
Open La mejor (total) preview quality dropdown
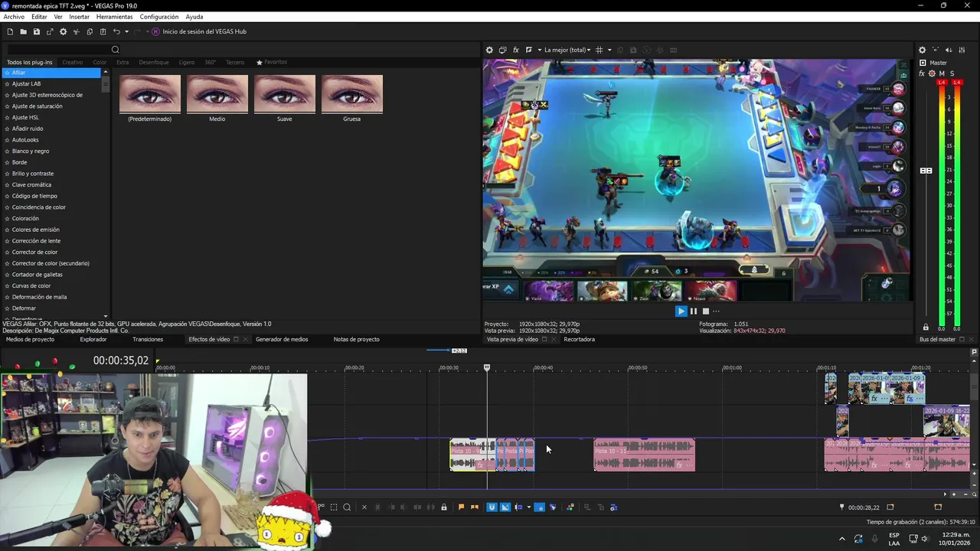click(567, 50)
